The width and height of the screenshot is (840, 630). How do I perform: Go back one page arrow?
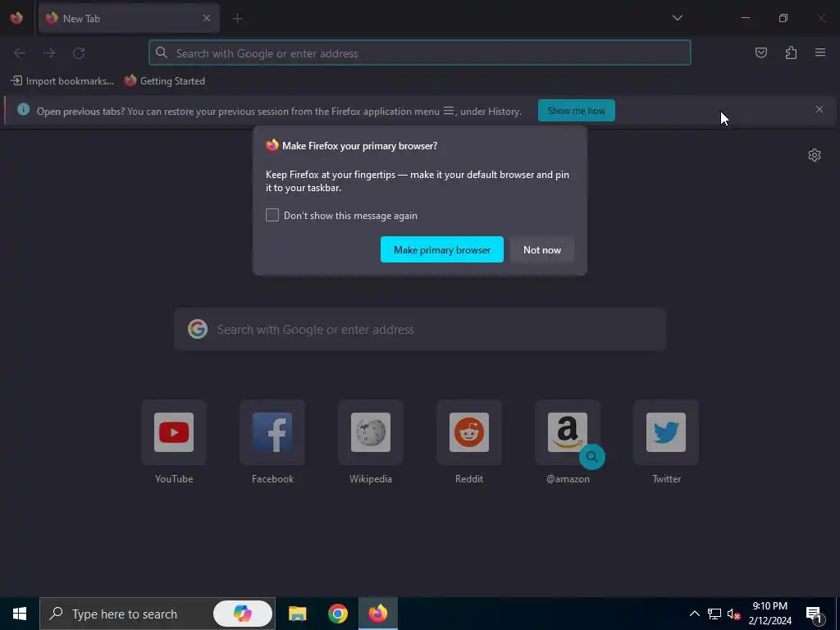coord(20,53)
